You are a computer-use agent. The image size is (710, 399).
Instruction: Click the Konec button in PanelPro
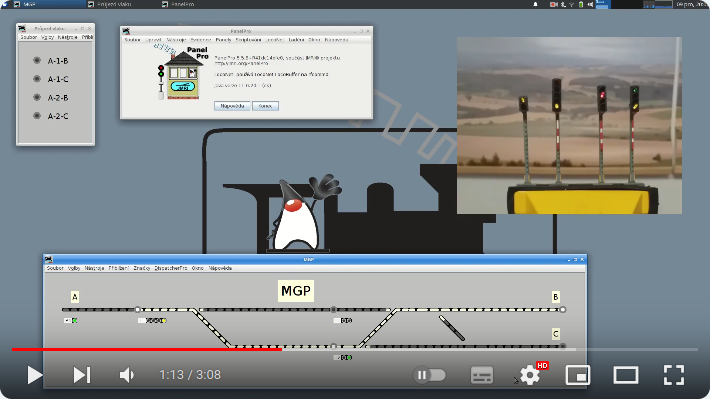pyautogui.click(x=265, y=106)
